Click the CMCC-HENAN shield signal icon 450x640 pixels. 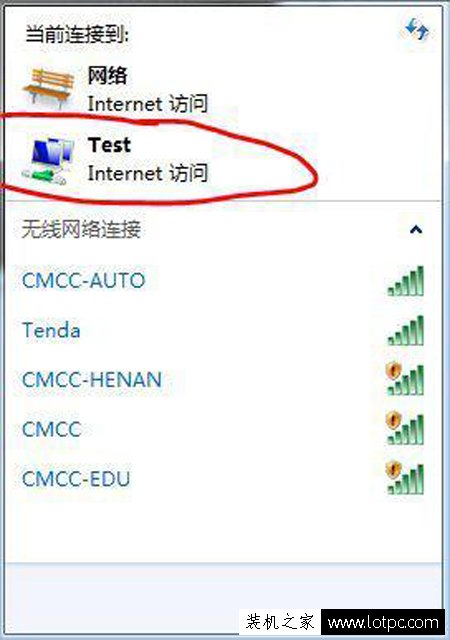(405, 379)
